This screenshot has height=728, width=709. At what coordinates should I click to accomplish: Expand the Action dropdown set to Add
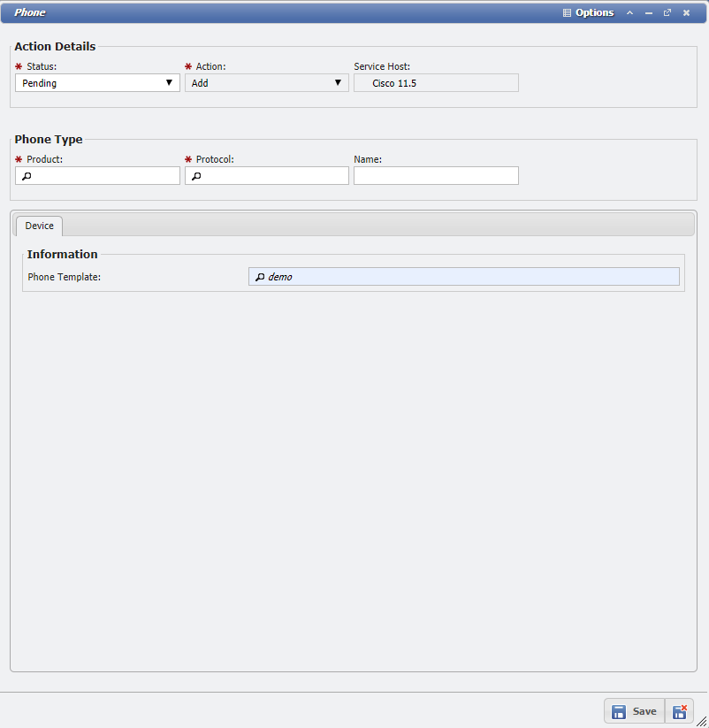click(266, 83)
